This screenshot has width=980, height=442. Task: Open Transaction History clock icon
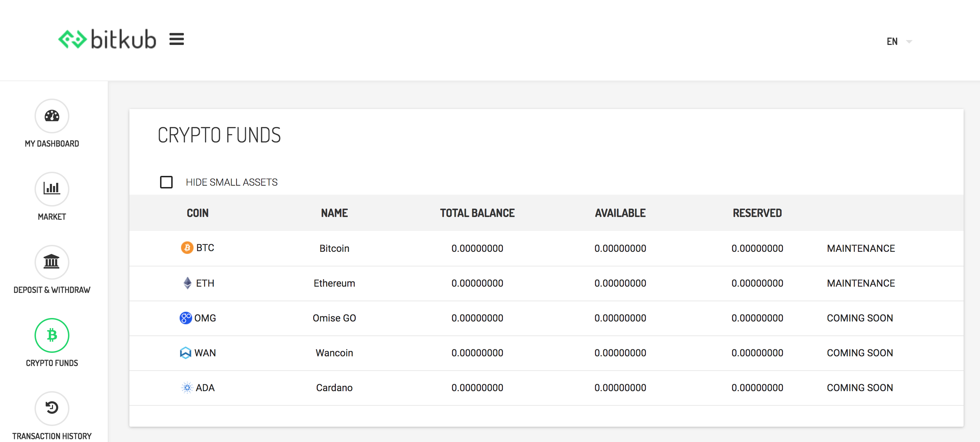[52, 408]
